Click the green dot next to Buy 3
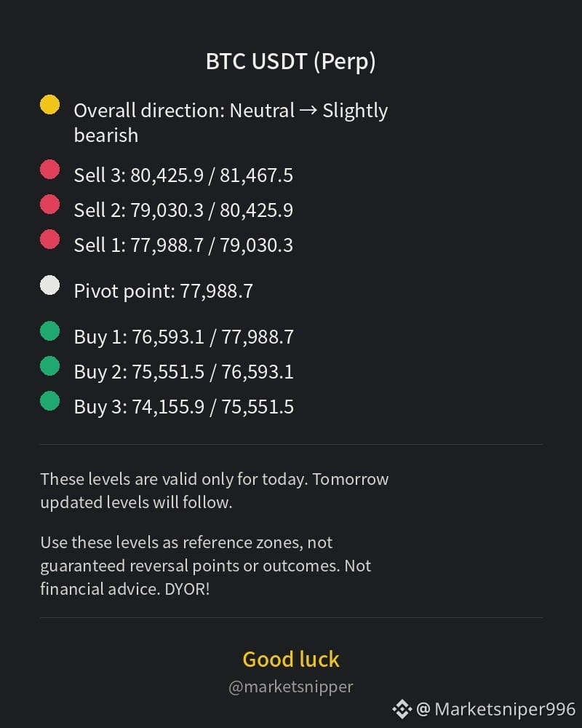582x728 pixels. [x=49, y=400]
